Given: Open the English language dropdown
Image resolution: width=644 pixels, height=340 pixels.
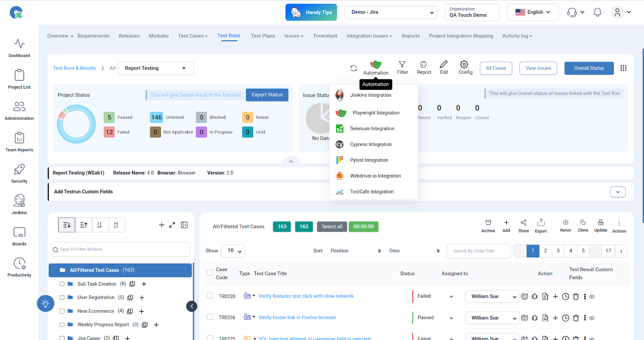Looking at the screenshot, I should (x=533, y=12).
